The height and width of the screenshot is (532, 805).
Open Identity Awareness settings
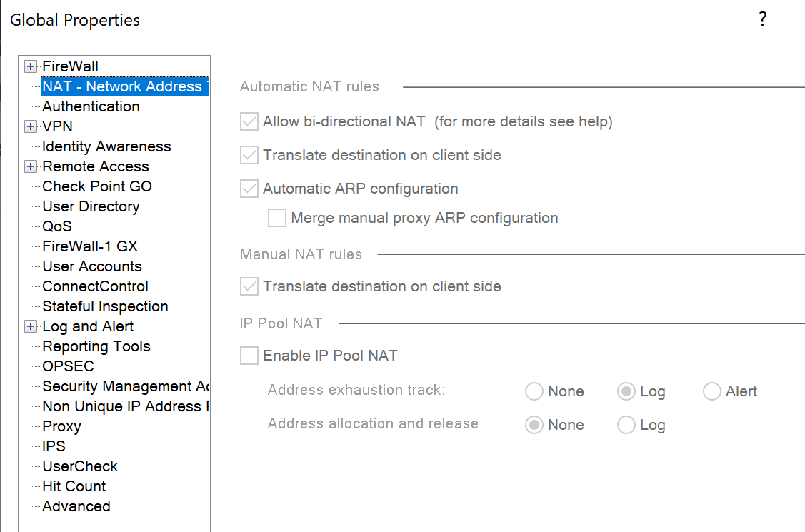pyautogui.click(x=106, y=146)
